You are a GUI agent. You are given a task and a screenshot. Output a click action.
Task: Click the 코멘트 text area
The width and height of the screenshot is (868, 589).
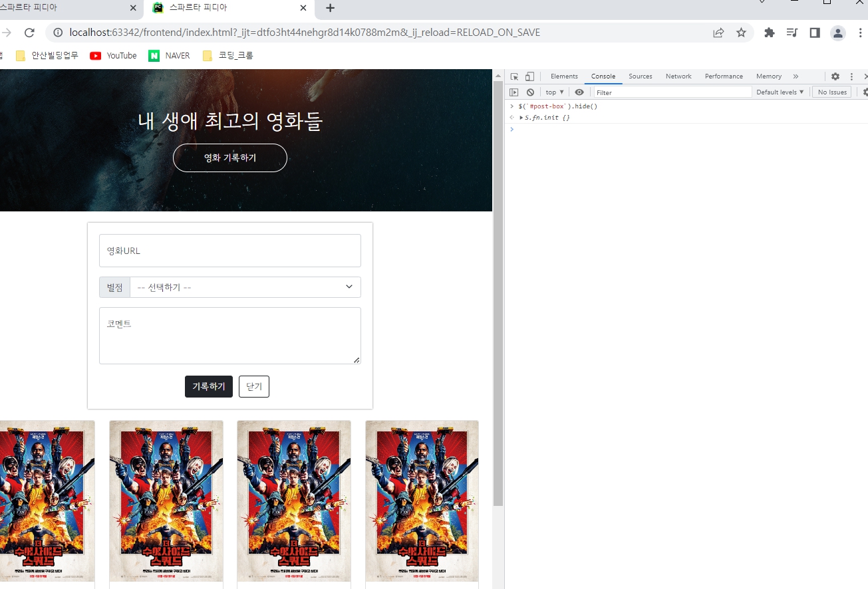[230, 336]
